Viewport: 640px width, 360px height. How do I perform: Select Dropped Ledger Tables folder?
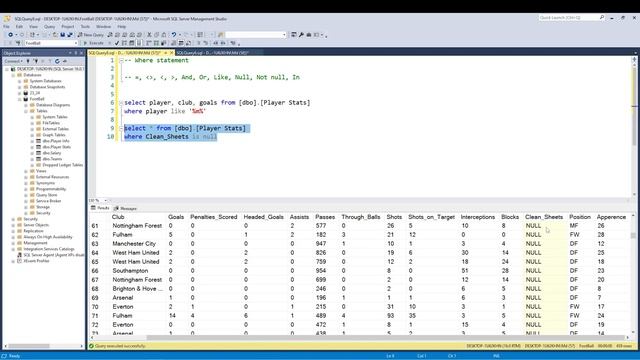(x=62, y=165)
